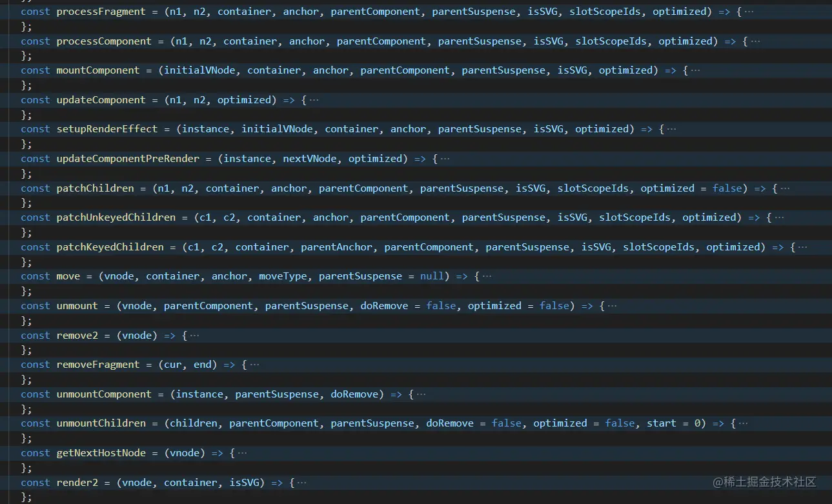Place cursor on patchChildren name

(x=96, y=188)
